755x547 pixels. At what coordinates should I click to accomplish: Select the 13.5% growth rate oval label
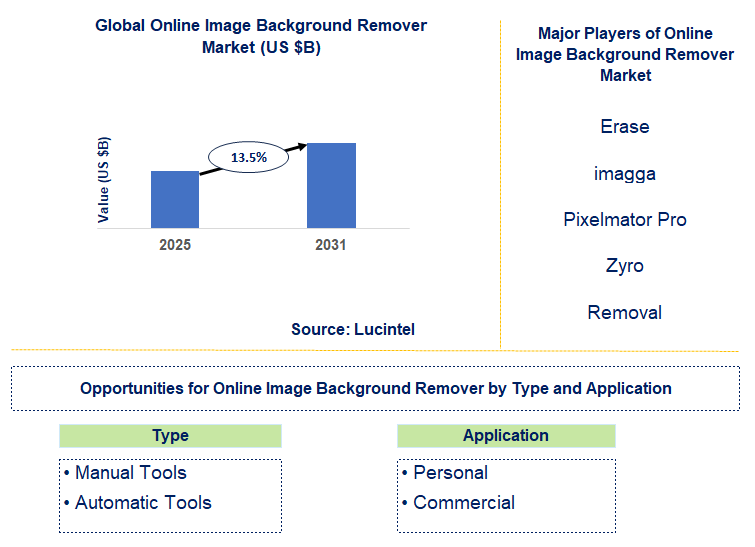pyautogui.click(x=248, y=157)
